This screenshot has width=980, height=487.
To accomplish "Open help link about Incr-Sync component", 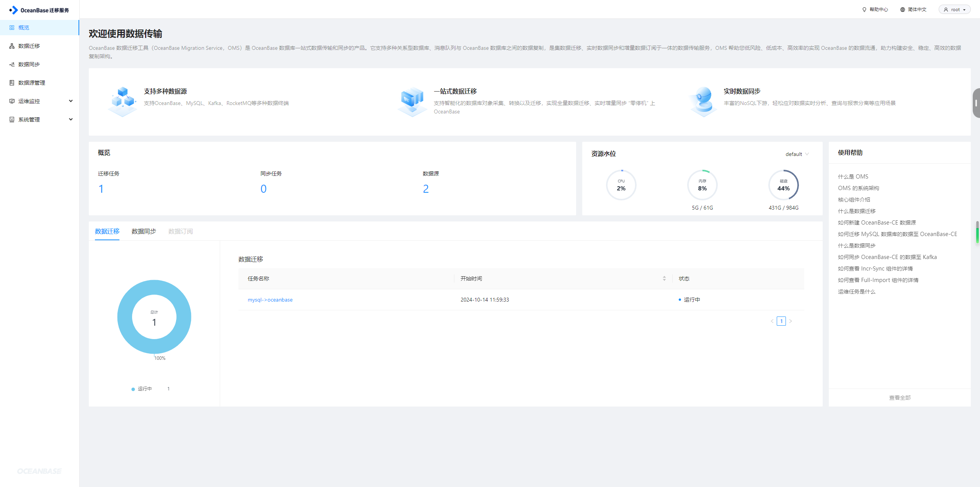I will click(875, 269).
